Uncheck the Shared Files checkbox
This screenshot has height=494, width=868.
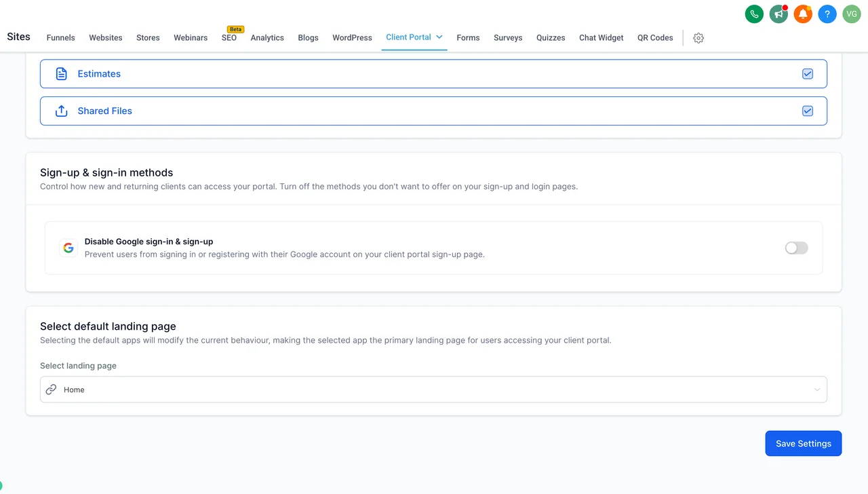point(808,111)
